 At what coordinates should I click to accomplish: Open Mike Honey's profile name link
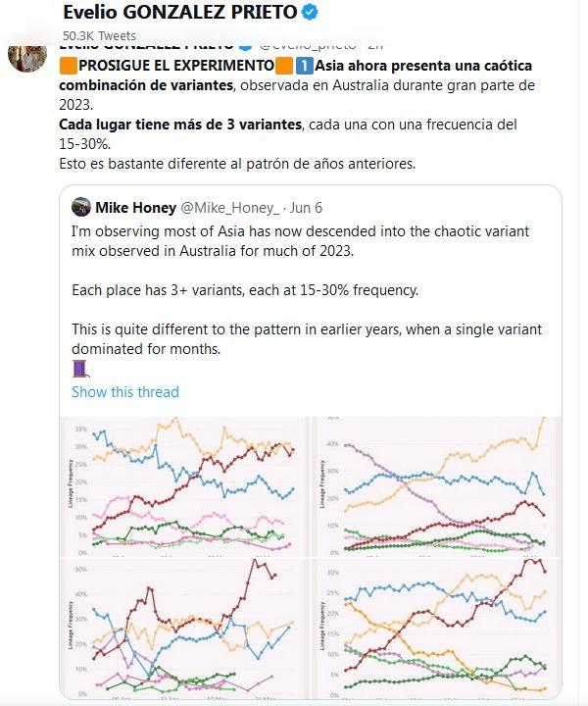[137, 207]
